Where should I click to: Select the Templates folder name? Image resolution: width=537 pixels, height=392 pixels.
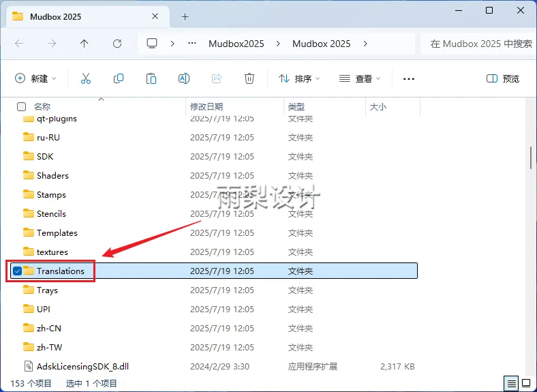57,232
